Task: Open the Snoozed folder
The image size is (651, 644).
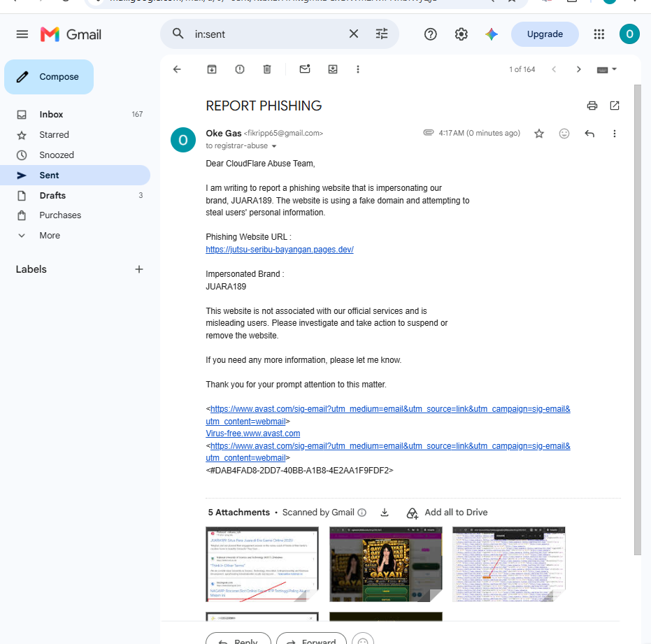Action: [75, 155]
